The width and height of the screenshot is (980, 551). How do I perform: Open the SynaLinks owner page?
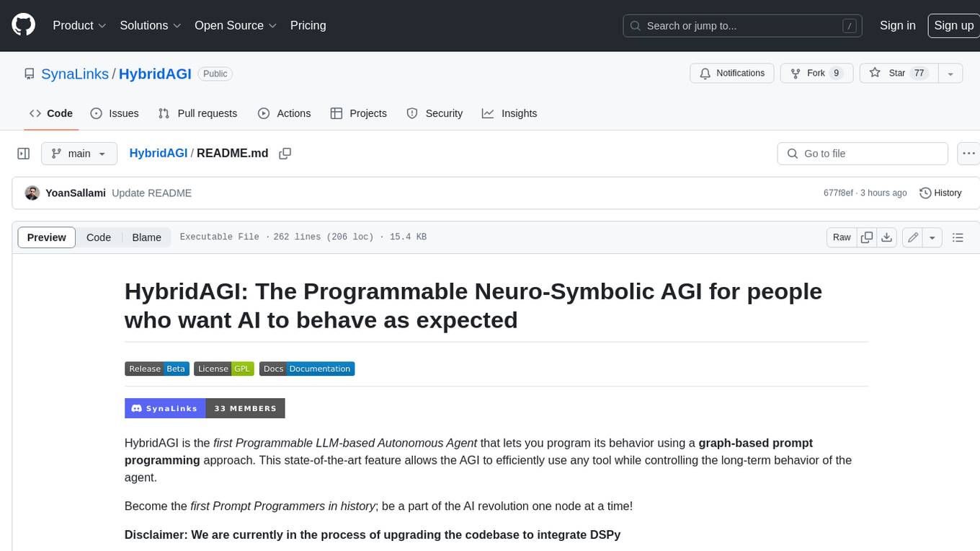click(x=75, y=74)
